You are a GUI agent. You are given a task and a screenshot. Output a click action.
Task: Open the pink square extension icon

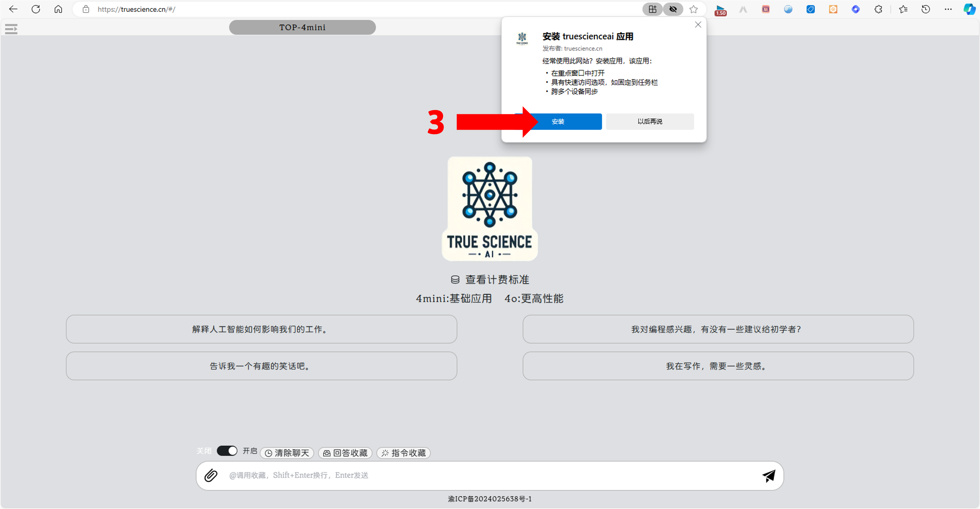(x=766, y=9)
